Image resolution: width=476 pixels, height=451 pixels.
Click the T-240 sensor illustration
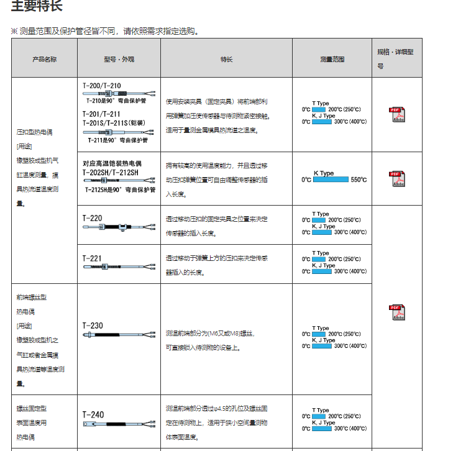click(x=119, y=424)
